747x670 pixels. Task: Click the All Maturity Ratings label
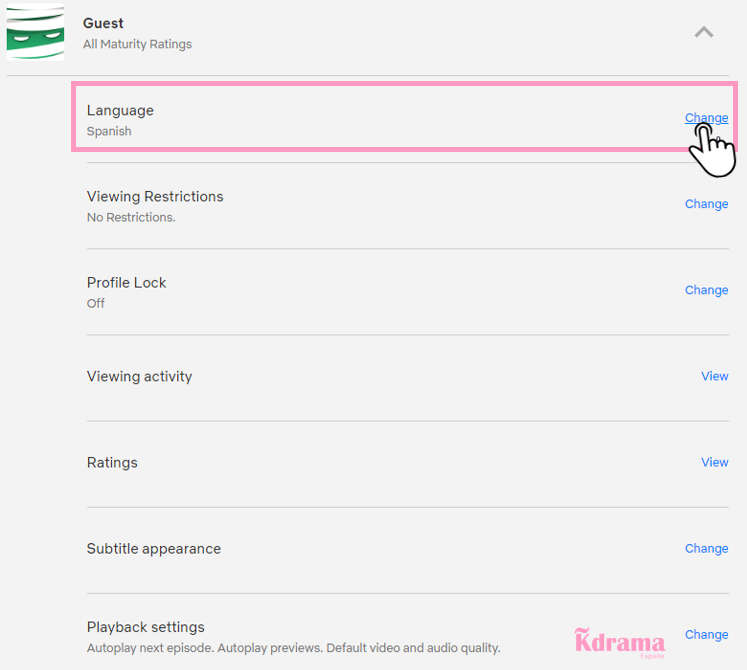(137, 44)
